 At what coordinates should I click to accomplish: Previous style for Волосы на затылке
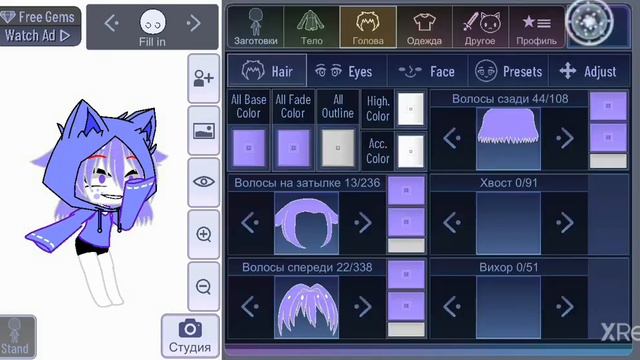[250, 223]
